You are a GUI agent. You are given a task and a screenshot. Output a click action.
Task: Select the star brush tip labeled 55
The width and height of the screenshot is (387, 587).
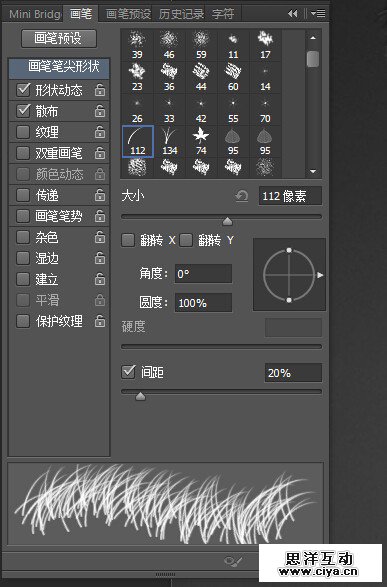[x=233, y=109]
